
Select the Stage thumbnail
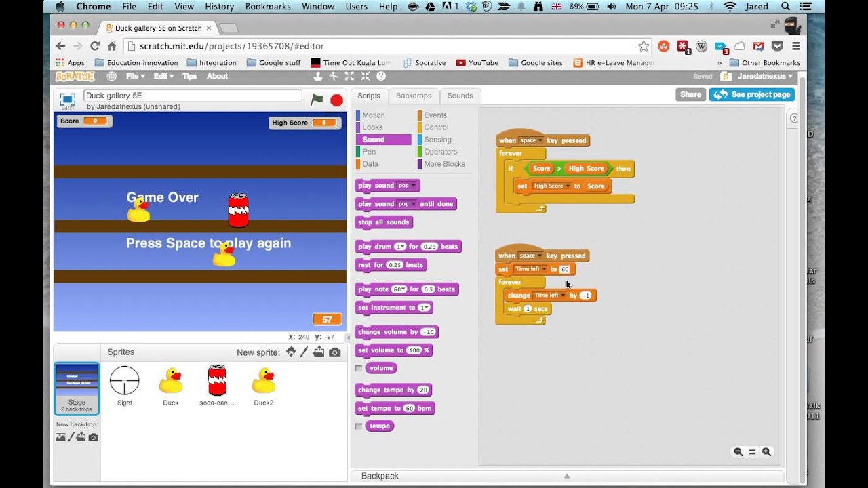point(77,388)
